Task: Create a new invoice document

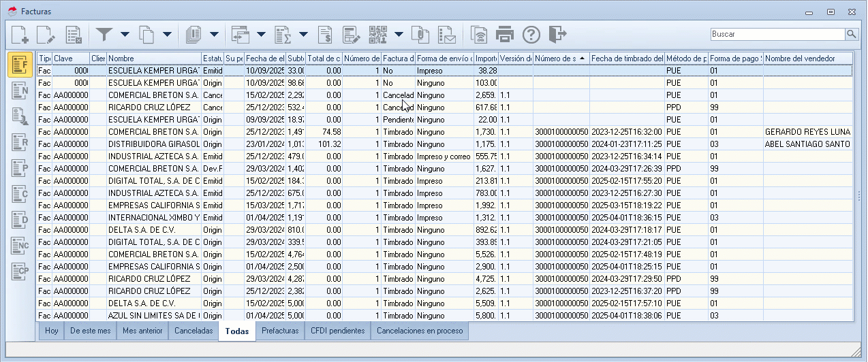Action: click(20, 34)
